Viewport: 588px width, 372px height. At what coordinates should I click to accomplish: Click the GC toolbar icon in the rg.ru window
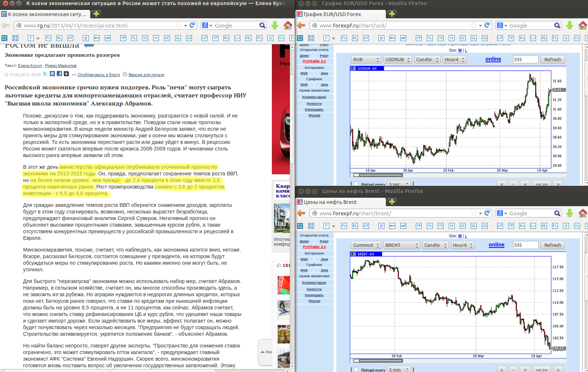(x=167, y=38)
